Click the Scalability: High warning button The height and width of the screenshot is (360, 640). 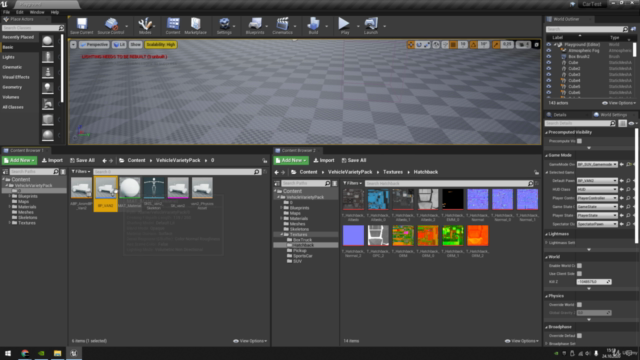coord(161,44)
